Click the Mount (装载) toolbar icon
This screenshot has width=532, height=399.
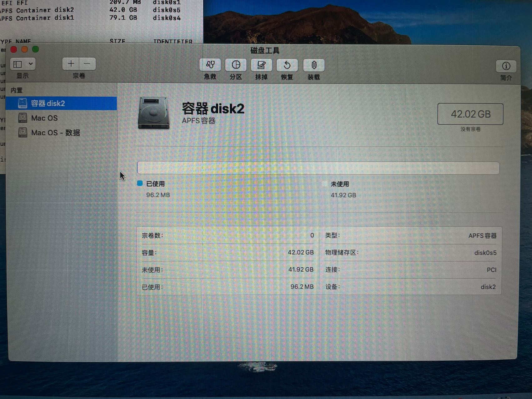[x=314, y=65]
